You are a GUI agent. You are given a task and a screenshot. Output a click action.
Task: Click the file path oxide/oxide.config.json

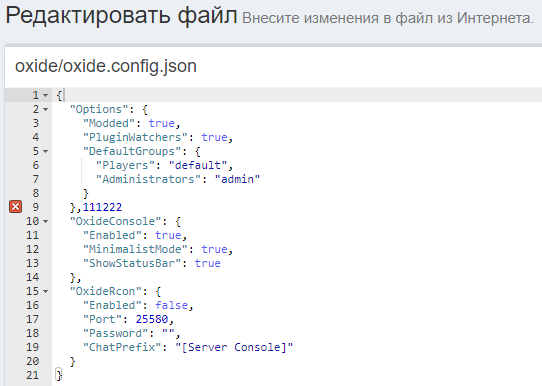coord(106,66)
